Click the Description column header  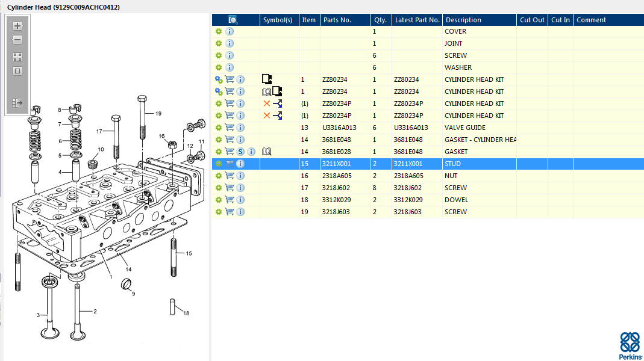pyautogui.click(x=480, y=20)
